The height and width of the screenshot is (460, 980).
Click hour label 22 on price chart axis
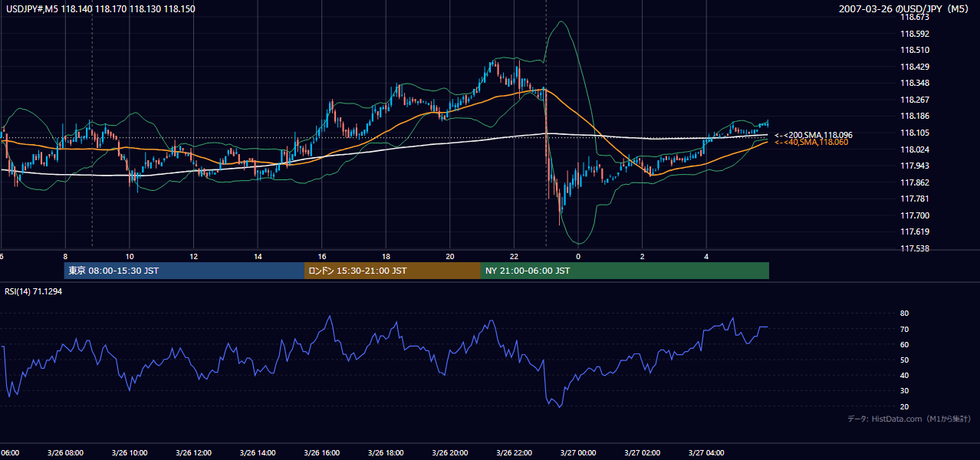tap(514, 257)
